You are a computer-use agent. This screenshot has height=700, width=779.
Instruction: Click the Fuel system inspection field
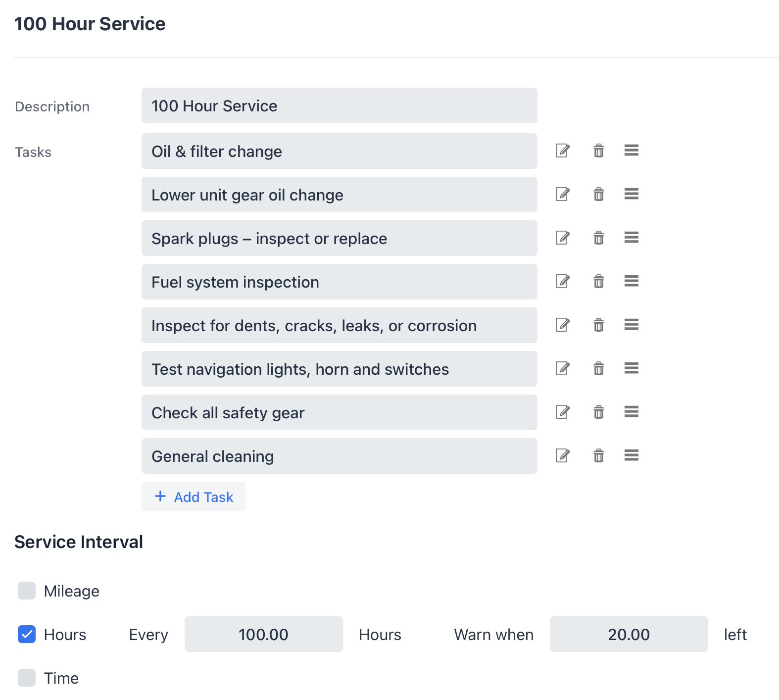340,282
